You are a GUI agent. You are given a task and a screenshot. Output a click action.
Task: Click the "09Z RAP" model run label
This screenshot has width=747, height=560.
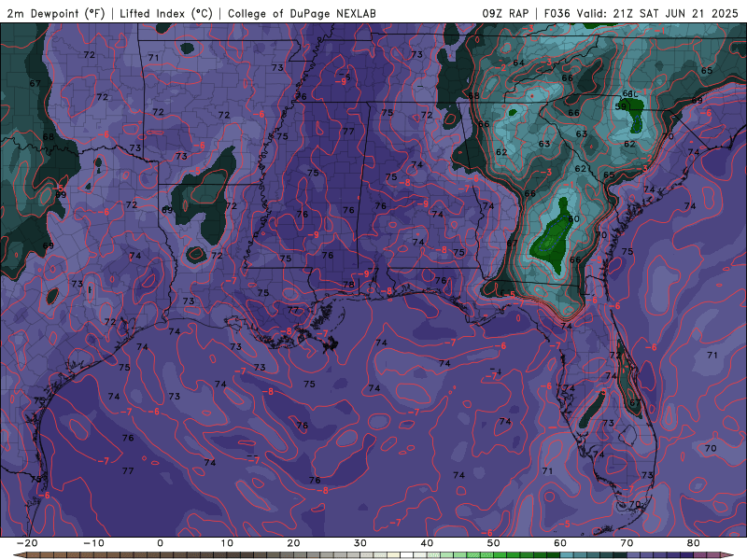click(x=505, y=13)
